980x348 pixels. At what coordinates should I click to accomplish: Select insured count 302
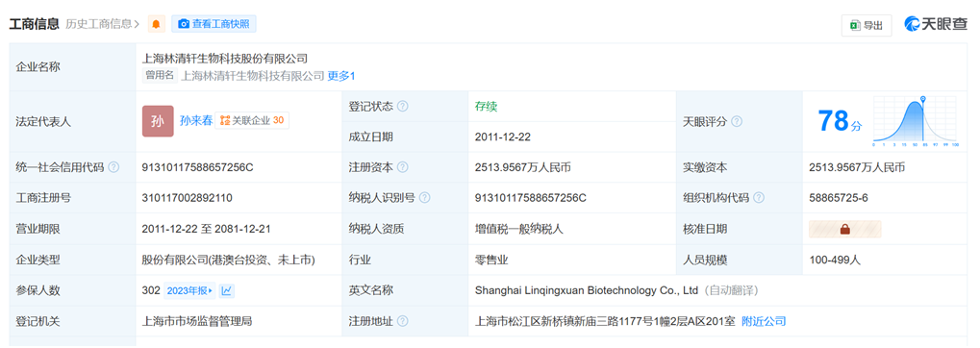[151, 290]
